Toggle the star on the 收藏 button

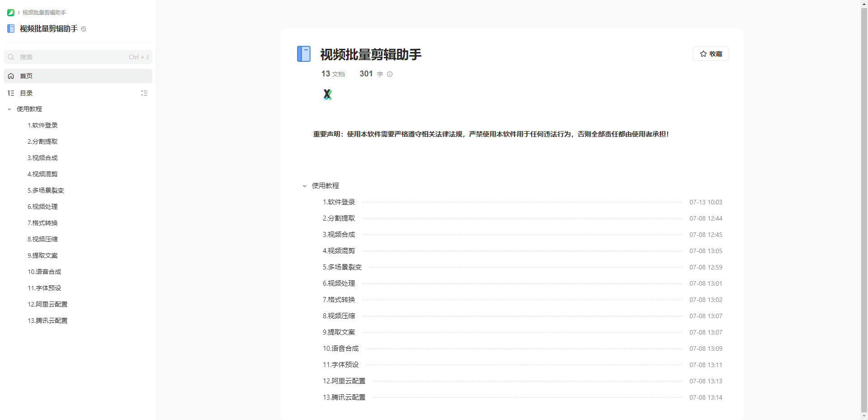pos(703,53)
